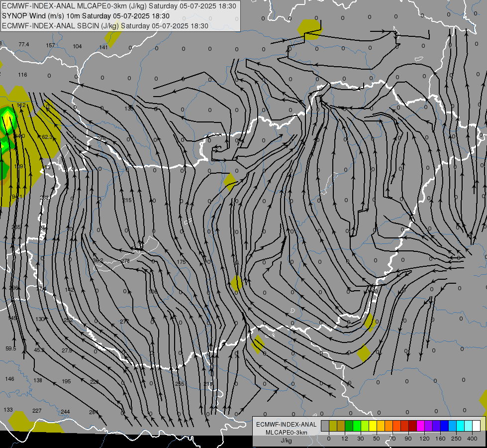
Task: Select the dark green swatch at 12
Action: [x=349, y=426]
